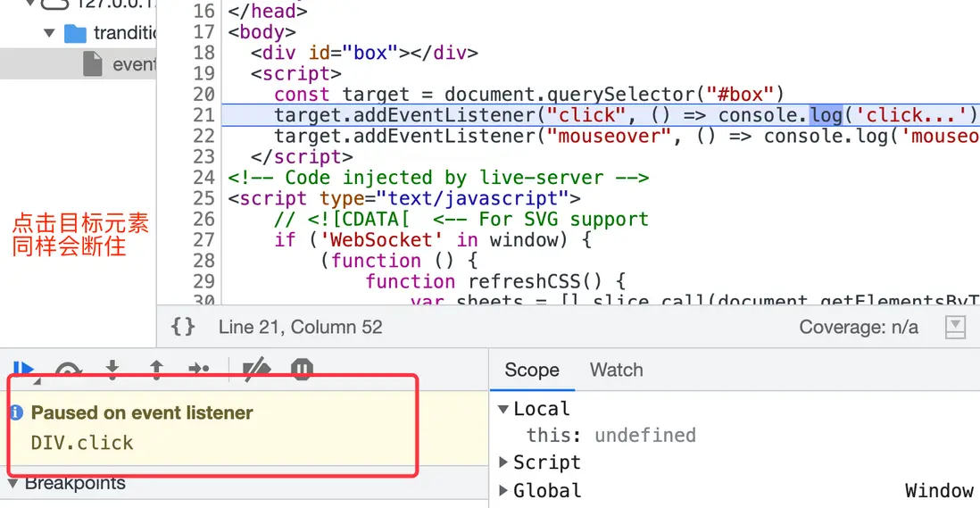This screenshot has width=980, height=508.
Task: Click the type="text/javascript" attribute on line 25
Action: point(444,198)
